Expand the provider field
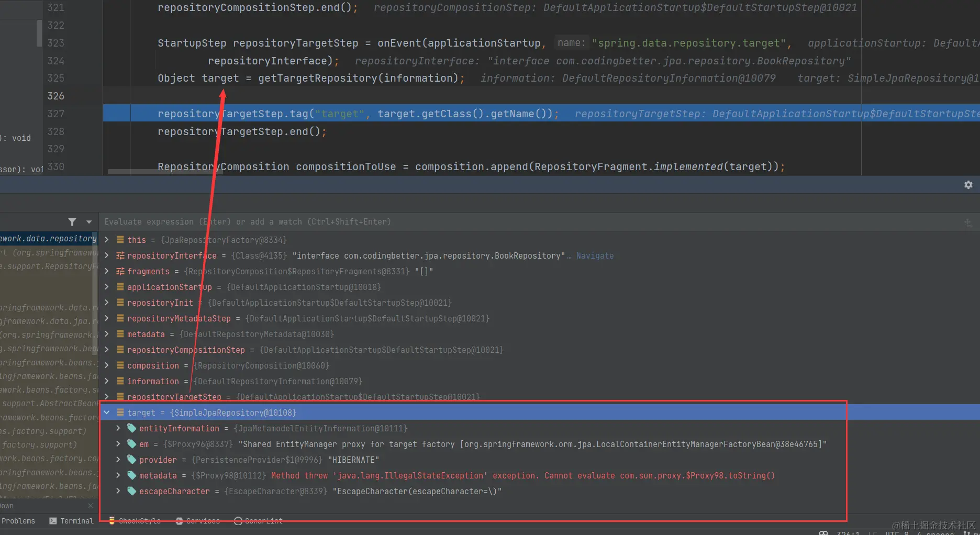The image size is (980, 535). pos(118,460)
